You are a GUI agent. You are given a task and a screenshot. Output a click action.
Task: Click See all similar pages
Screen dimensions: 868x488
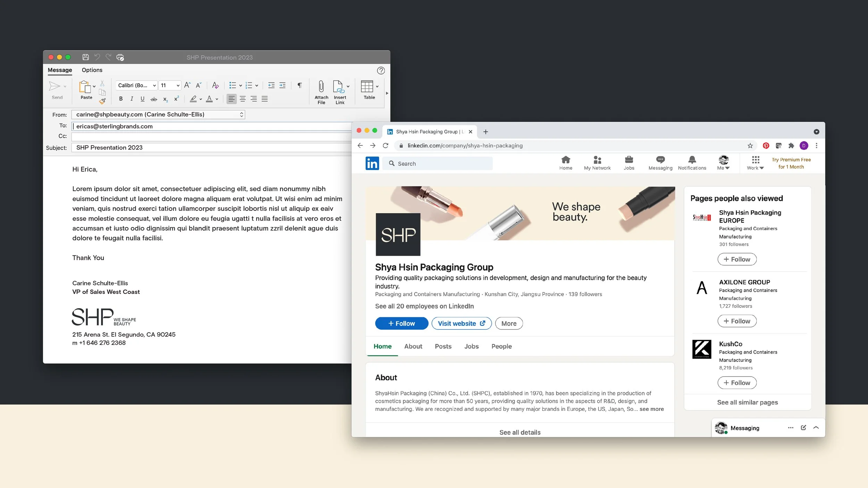coord(747,402)
